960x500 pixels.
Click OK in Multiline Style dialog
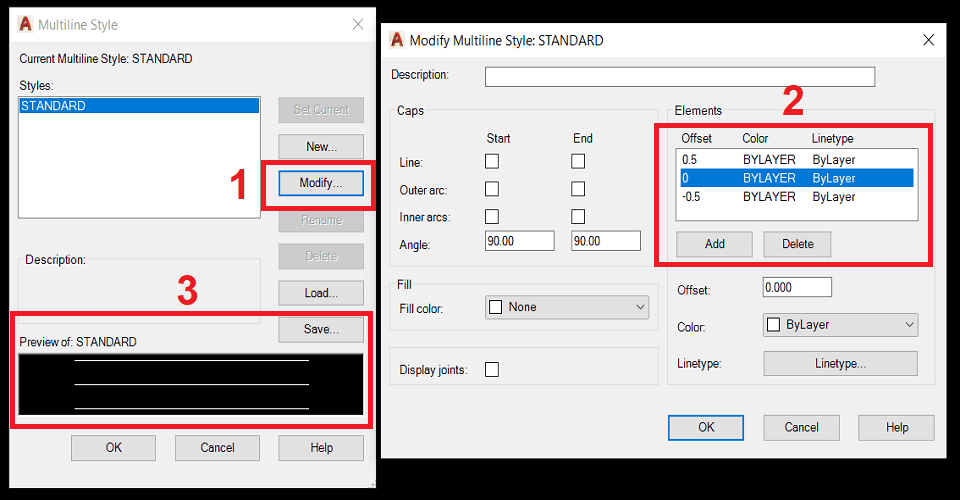pos(113,448)
